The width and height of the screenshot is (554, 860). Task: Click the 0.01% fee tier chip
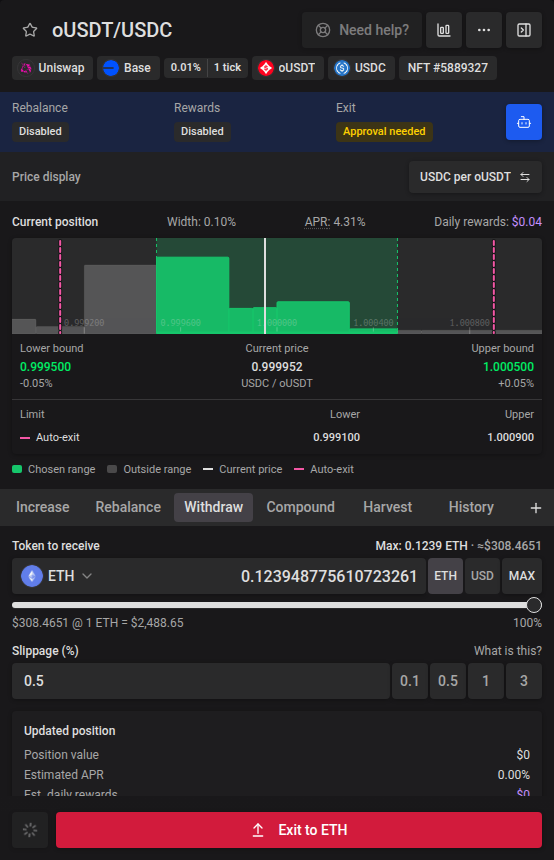(x=186, y=68)
